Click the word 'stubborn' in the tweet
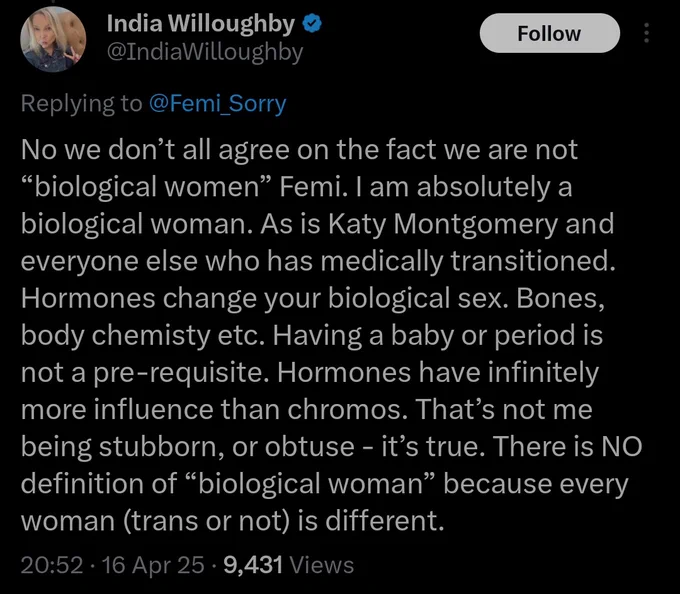The height and width of the screenshot is (594, 680). pyautogui.click(x=162, y=447)
